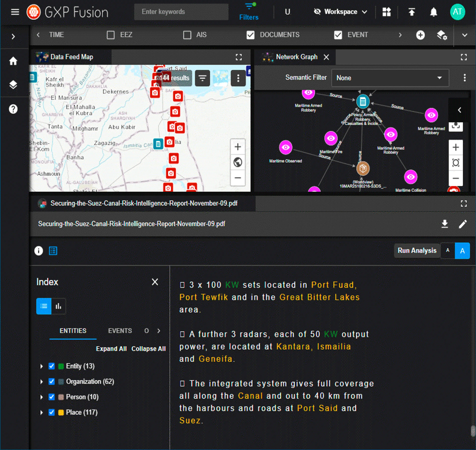Select the Data Feed Map tab
476x450 pixels.
coord(70,57)
